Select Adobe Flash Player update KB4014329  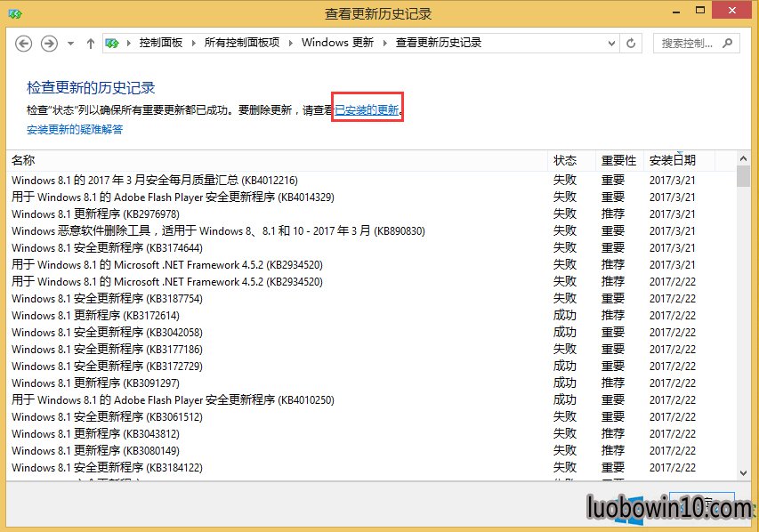[371, 197]
